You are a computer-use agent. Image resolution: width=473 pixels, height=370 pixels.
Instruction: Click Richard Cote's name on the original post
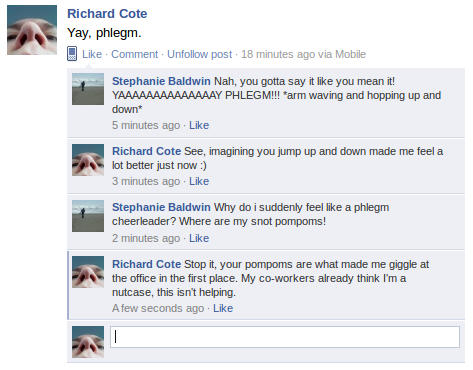(x=107, y=14)
